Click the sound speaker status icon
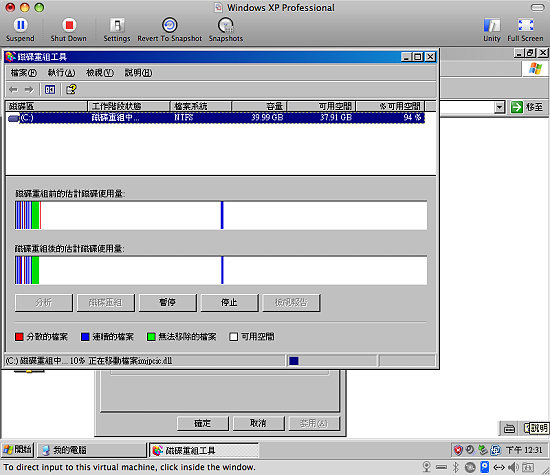 coord(513,467)
